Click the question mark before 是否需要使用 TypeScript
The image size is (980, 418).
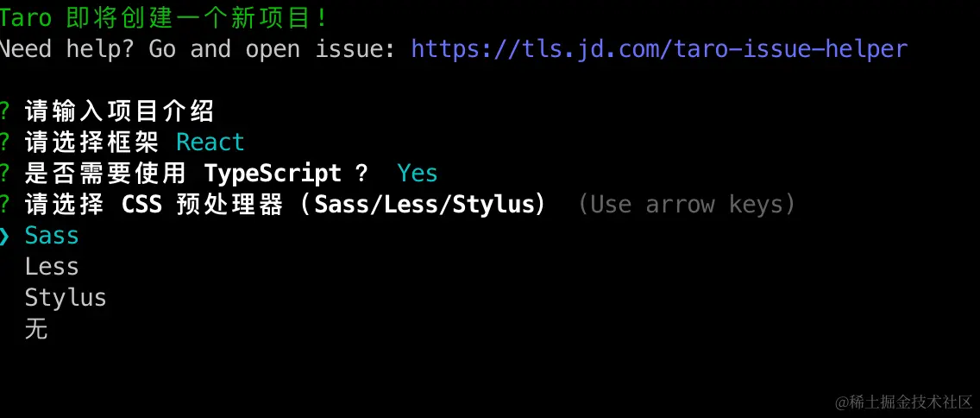[5, 174]
